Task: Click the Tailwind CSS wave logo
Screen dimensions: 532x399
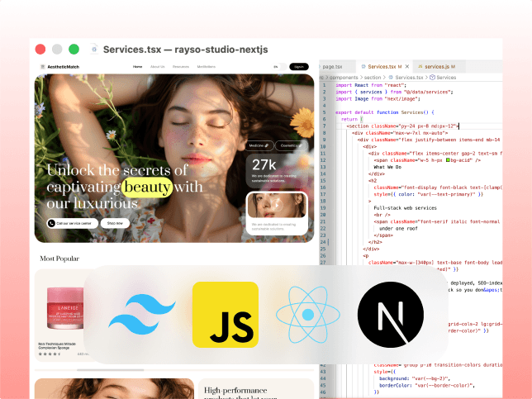Action: 142,315
